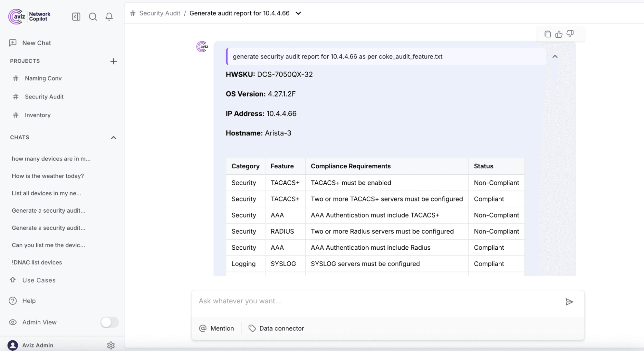Open user account settings gear
This screenshot has width=644, height=351.
click(x=111, y=345)
